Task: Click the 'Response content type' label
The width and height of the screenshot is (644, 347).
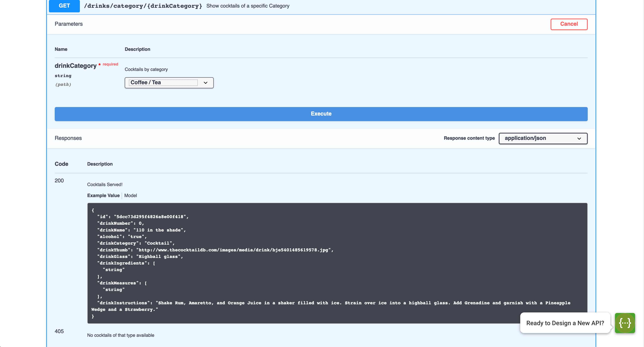Action: click(x=469, y=138)
